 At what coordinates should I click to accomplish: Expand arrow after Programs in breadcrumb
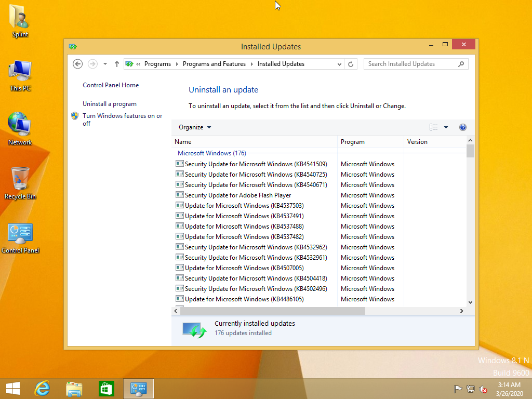[x=177, y=64]
